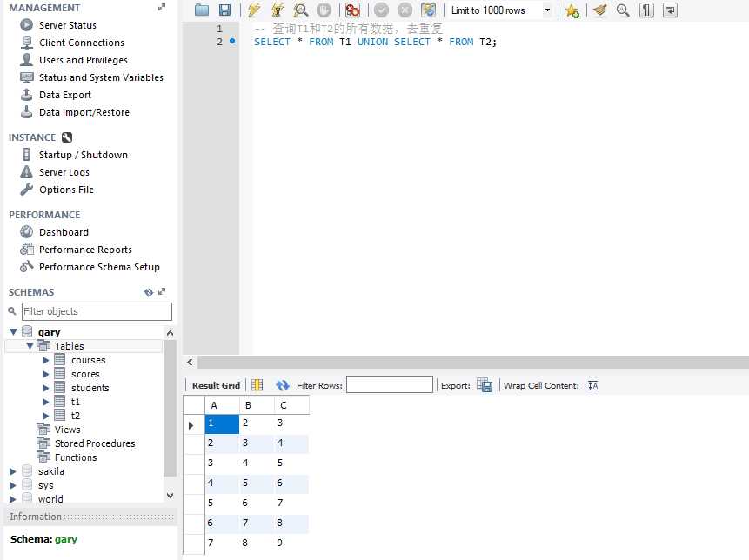
Task: Stop query execution with the hand icon
Action: tap(324, 10)
